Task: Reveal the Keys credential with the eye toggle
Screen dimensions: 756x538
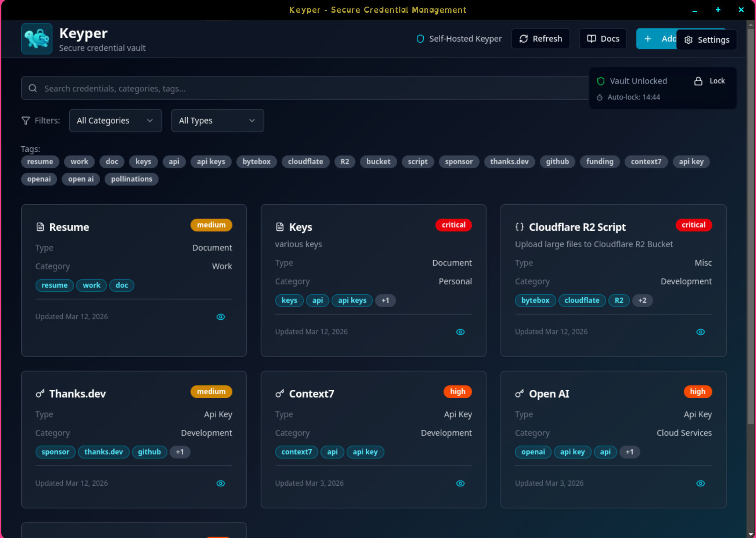Action: (x=460, y=332)
